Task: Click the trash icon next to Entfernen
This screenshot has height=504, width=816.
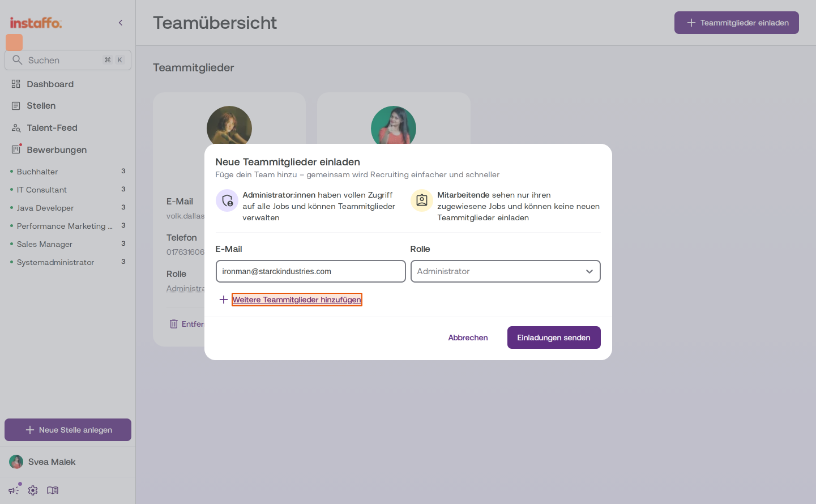Action: [x=174, y=324]
